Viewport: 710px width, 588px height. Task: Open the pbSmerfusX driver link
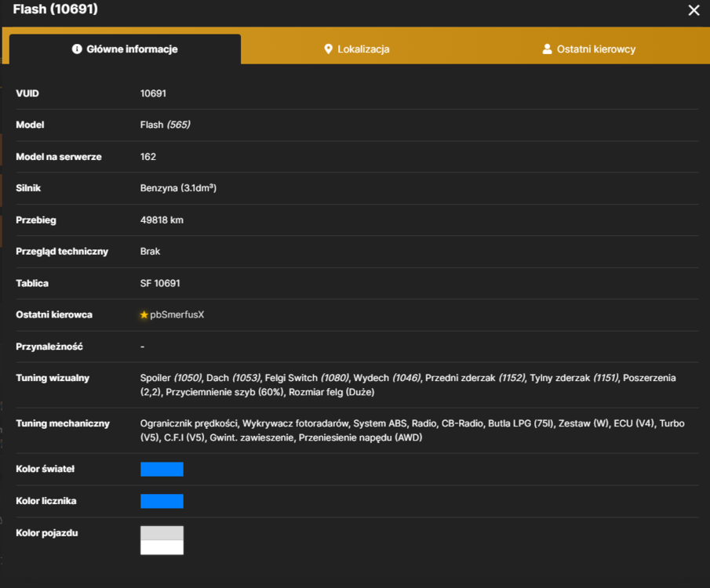coord(177,314)
